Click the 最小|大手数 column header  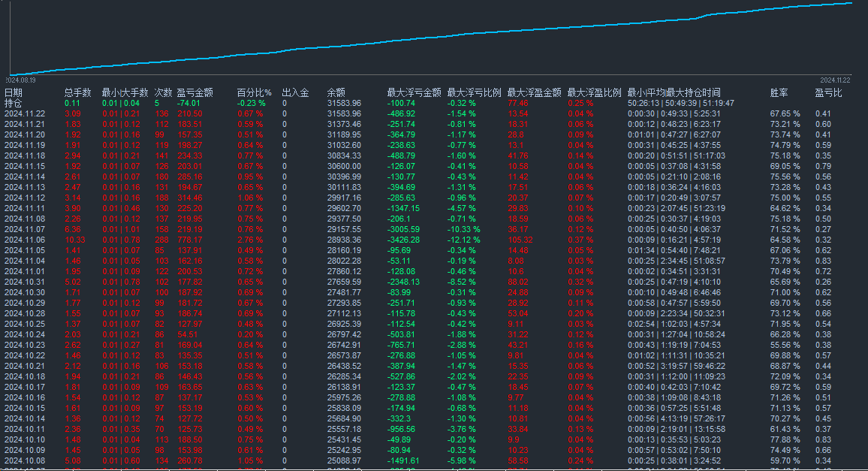125,92
